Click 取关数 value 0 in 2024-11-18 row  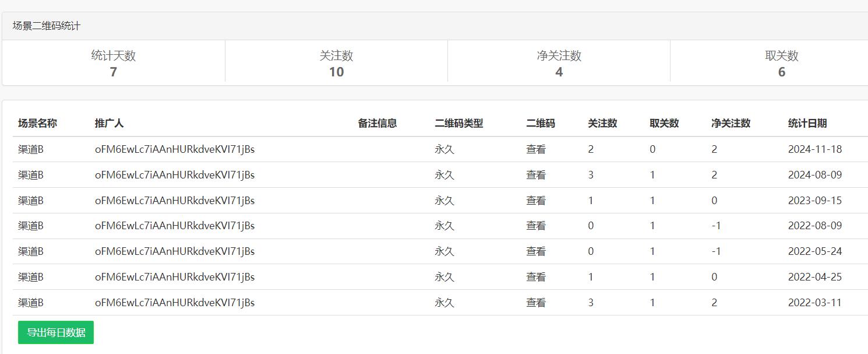(x=652, y=149)
